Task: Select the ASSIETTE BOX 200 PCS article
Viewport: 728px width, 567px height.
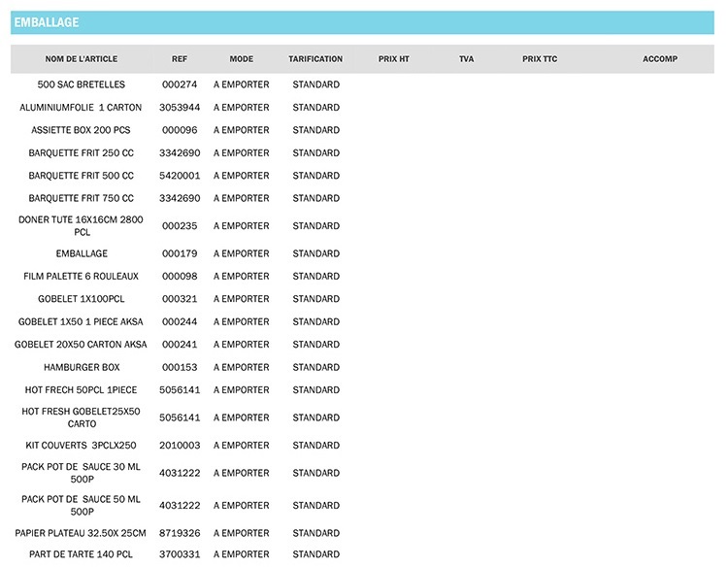Action: [81, 130]
